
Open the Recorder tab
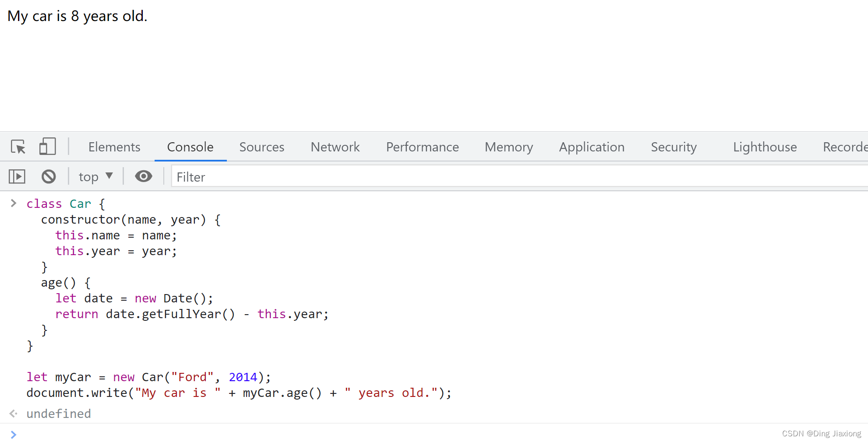tap(845, 147)
